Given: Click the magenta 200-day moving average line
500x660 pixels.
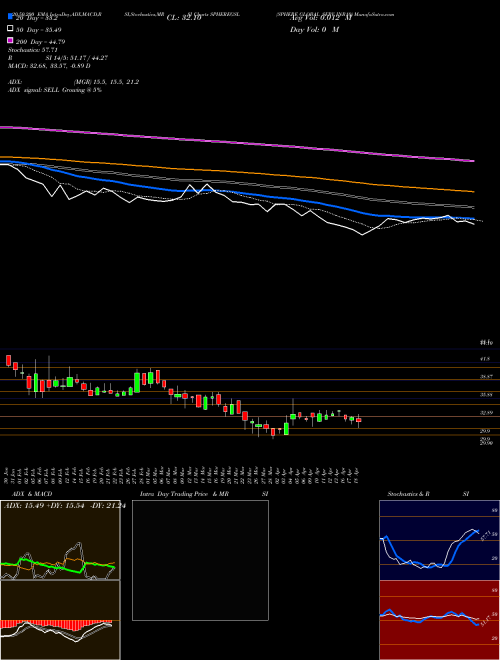Looking at the screenshot, I should [x=237, y=143].
